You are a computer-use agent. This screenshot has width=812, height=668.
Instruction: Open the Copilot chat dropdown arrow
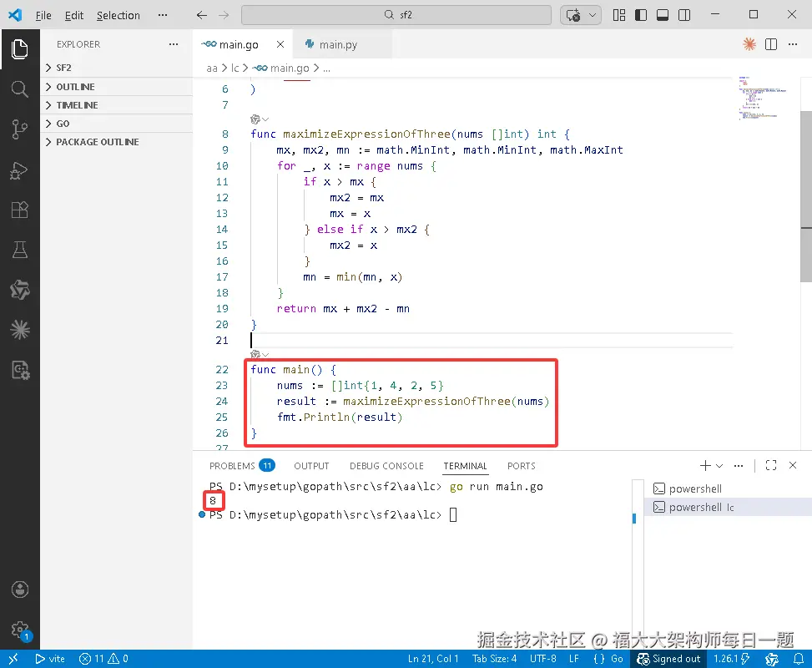[593, 15]
